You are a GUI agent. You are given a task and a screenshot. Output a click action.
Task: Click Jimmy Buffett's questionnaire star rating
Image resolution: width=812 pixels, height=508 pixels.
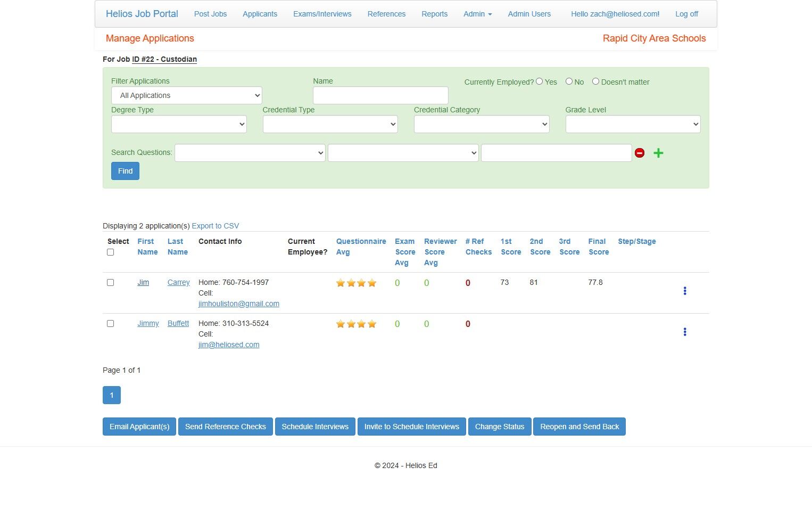pos(356,324)
